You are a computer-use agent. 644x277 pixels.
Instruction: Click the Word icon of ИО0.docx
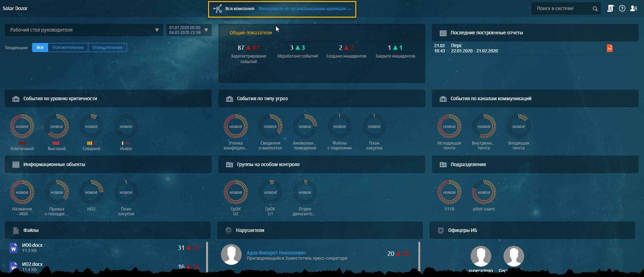coord(14,248)
